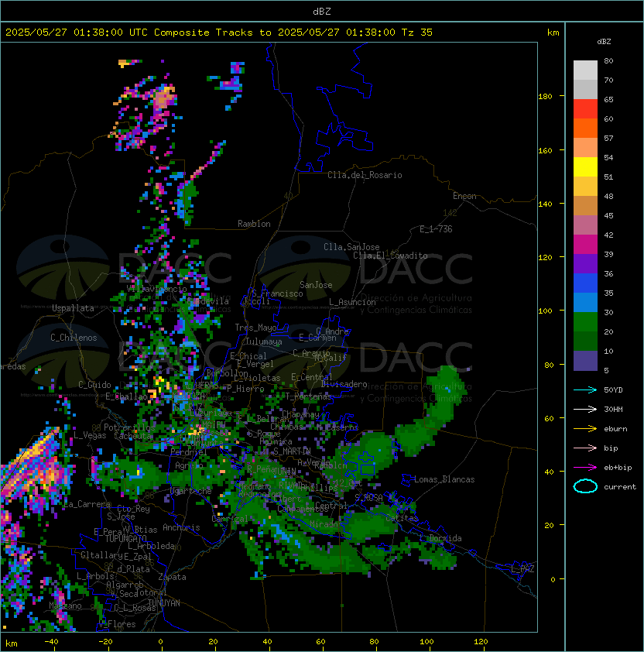Pick the dark orange swatch between 60 and 57
The height and width of the screenshot is (652, 644).
[585, 128]
